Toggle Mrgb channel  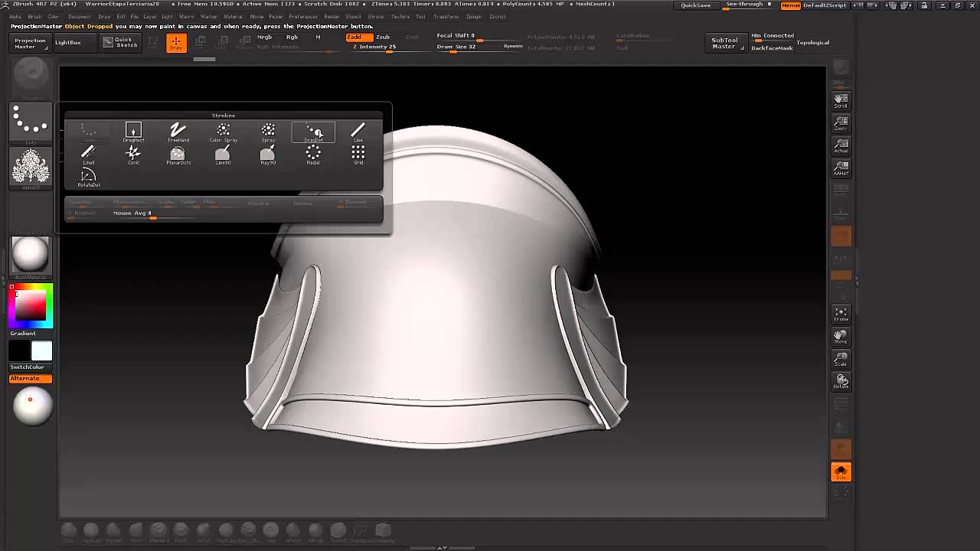point(264,37)
